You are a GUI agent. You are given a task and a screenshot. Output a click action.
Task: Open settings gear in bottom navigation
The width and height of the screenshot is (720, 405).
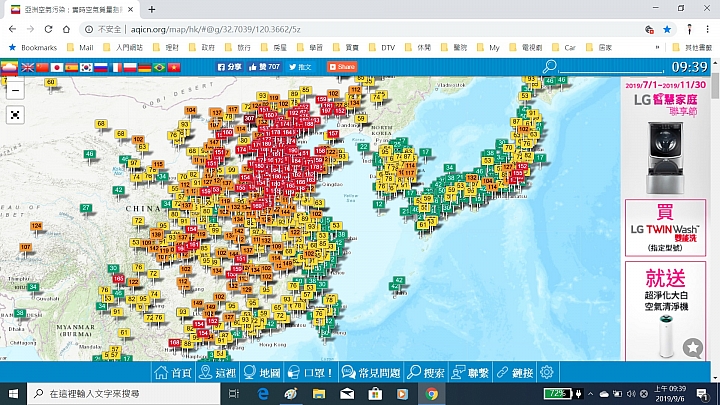click(x=546, y=372)
